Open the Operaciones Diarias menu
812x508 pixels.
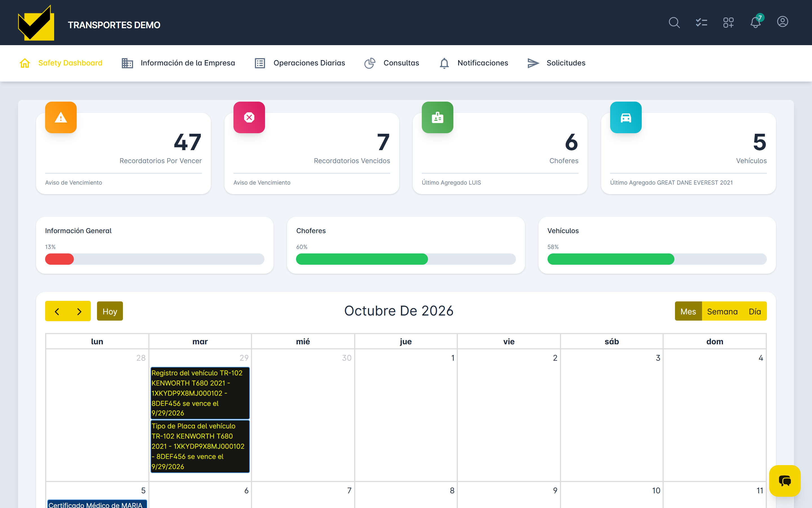309,63
